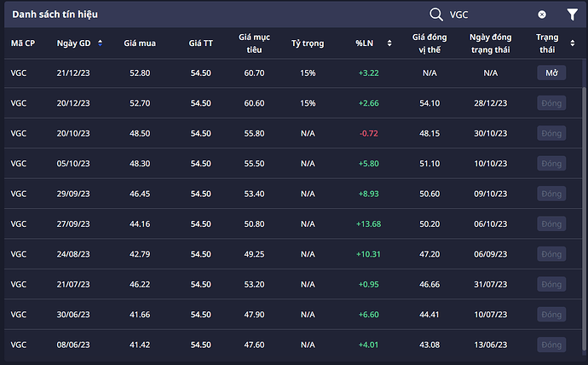Open the filter funnel icon

[572, 14]
